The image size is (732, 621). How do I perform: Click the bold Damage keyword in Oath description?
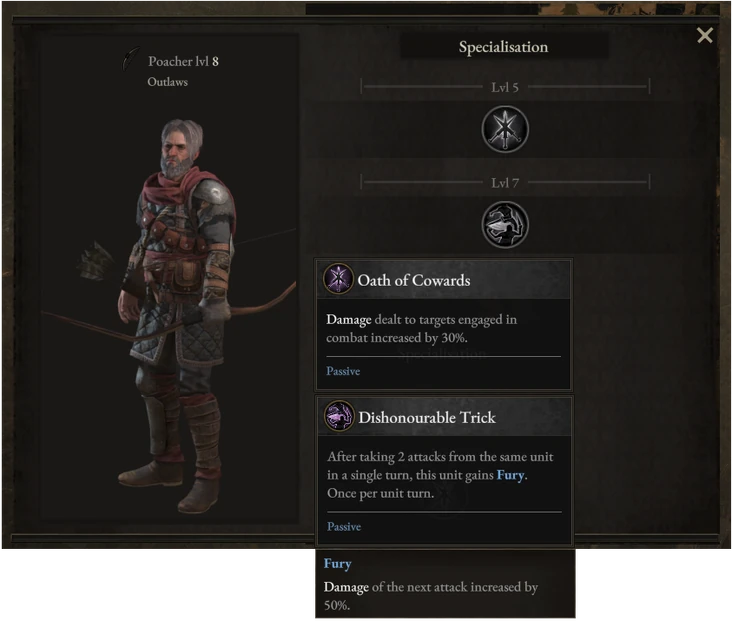coord(349,319)
